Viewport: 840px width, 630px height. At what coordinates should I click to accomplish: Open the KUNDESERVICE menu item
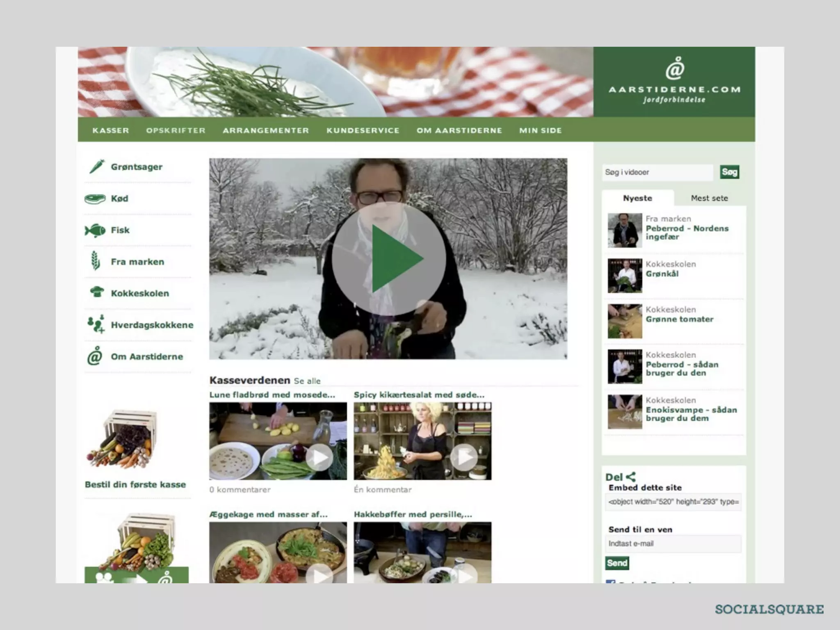(363, 130)
